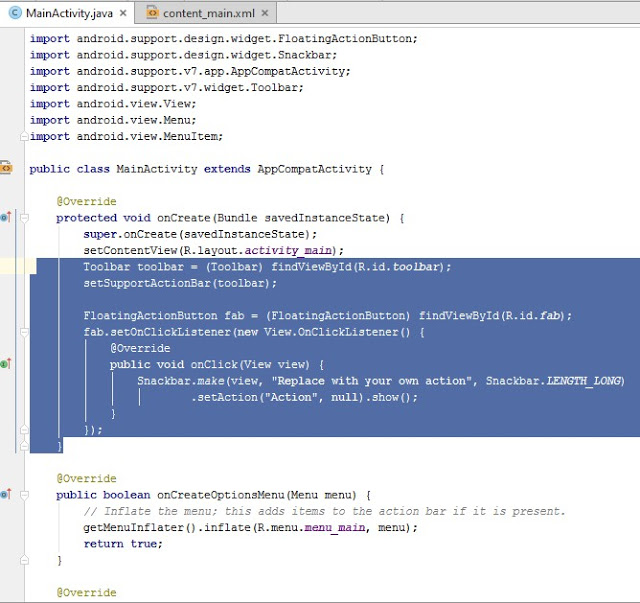This screenshot has width=640, height=603.
Task: Collapse the onCreate method fold marker
Action: (24, 218)
